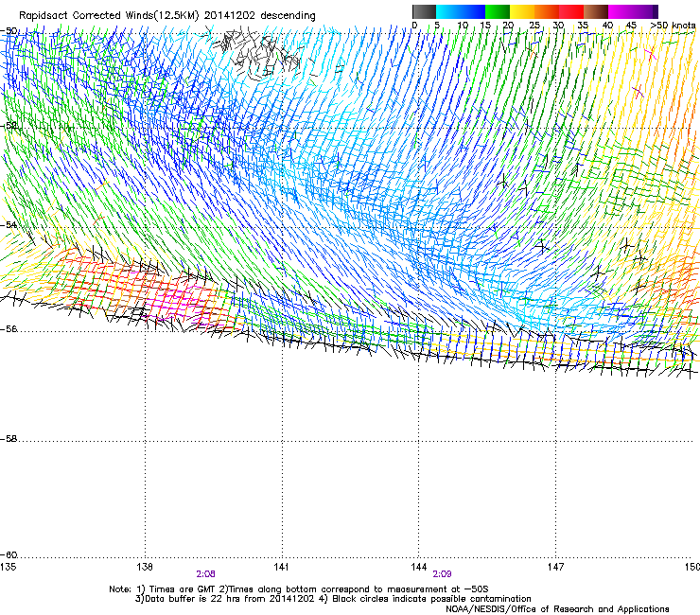Click the 'Data buffer is 22 hrs' note
700x615 pixels.
click(x=224, y=599)
